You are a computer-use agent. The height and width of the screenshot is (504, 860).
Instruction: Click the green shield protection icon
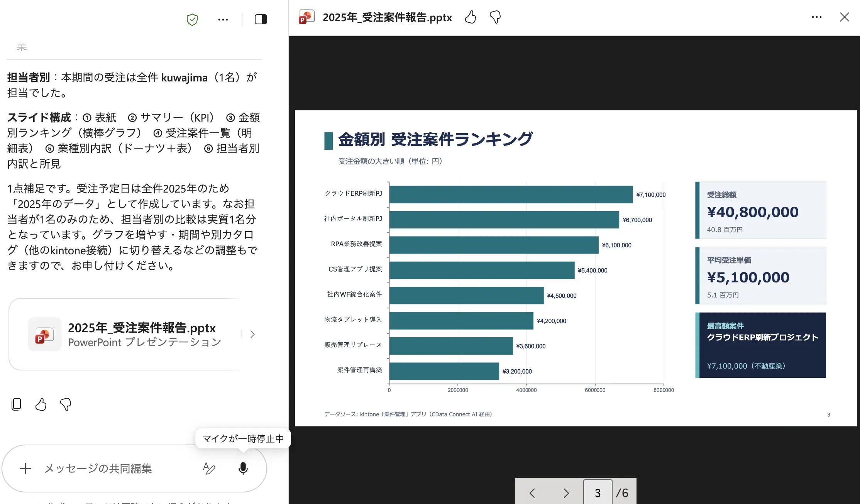192,19
